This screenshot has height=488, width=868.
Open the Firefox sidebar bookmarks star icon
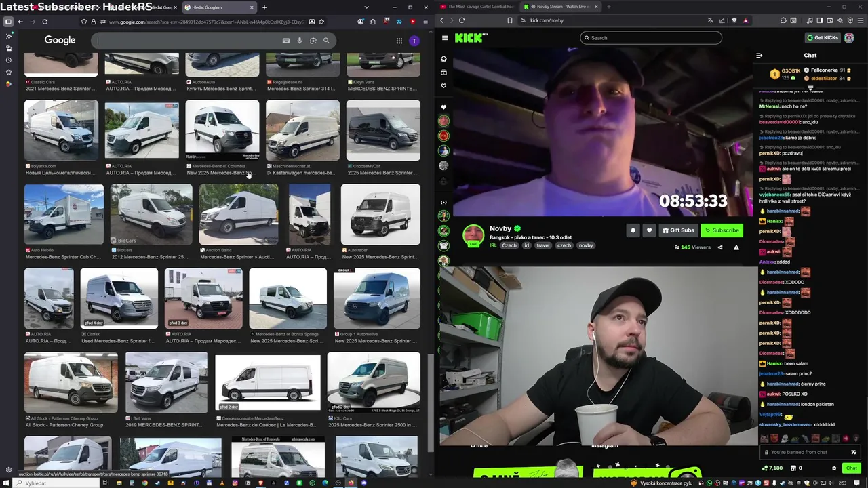tap(8, 72)
